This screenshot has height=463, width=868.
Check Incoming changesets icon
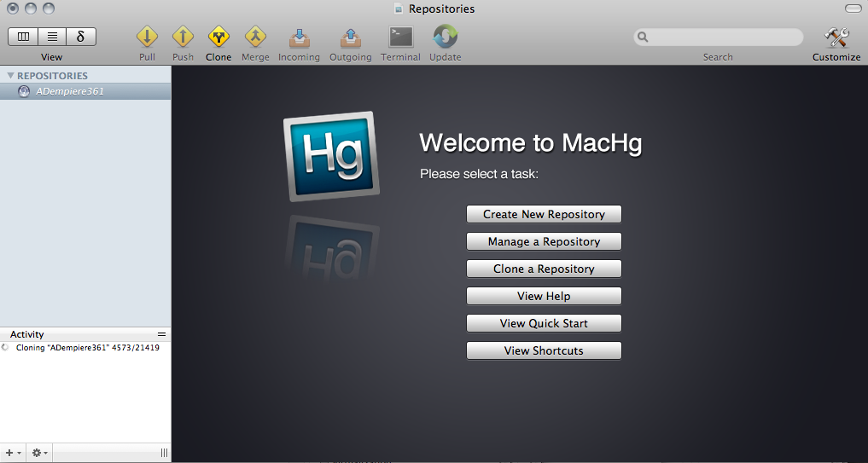coord(299,38)
